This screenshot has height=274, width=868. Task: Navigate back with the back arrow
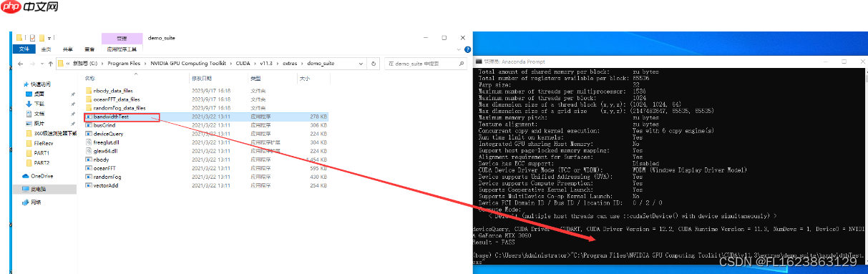(x=21, y=64)
